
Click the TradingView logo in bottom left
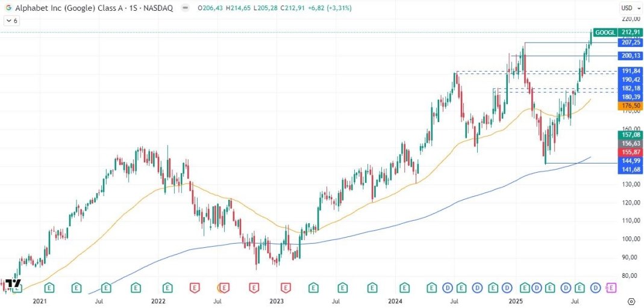13,285
